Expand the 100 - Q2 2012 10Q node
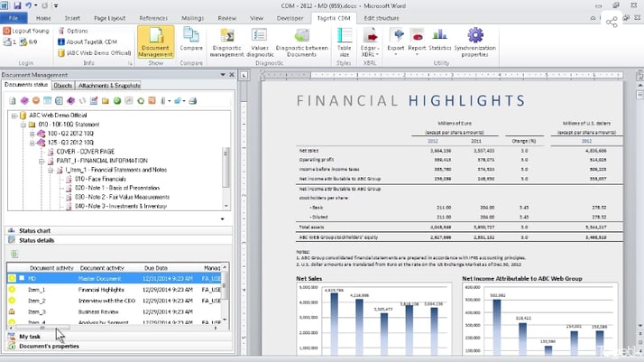Image resolution: width=644 pixels, height=362 pixels. (32, 134)
